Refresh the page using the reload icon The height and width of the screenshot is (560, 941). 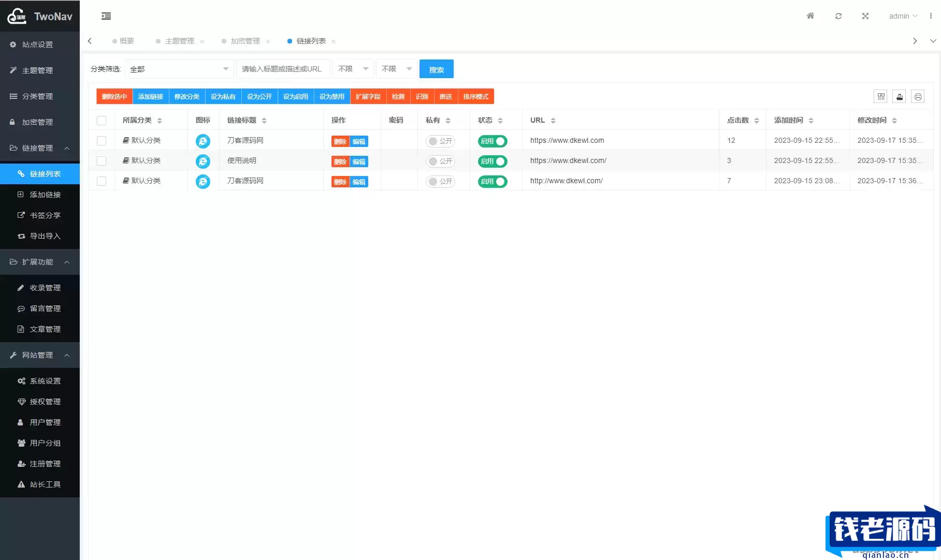pos(838,16)
